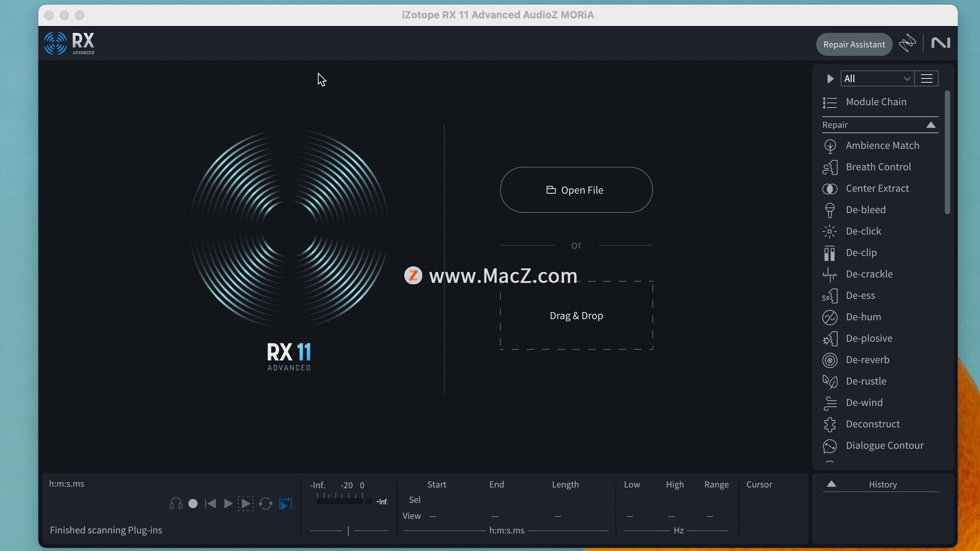Click the View row label

coord(411,516)
